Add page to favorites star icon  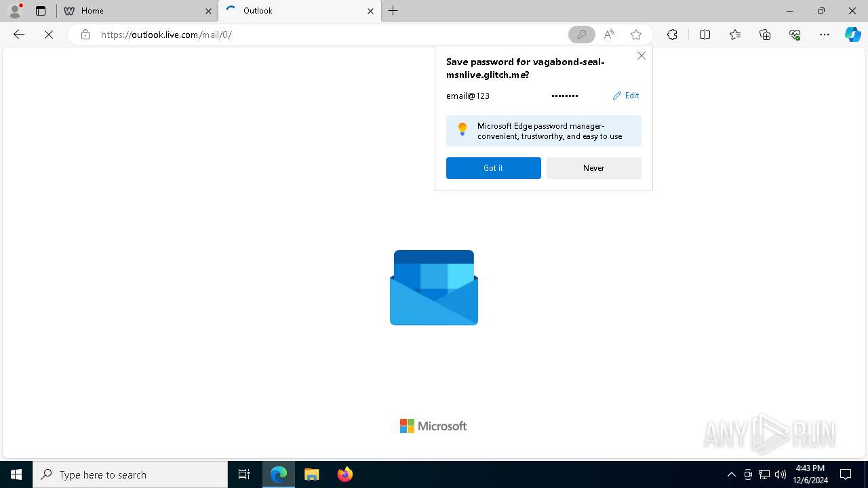point(636,35)
